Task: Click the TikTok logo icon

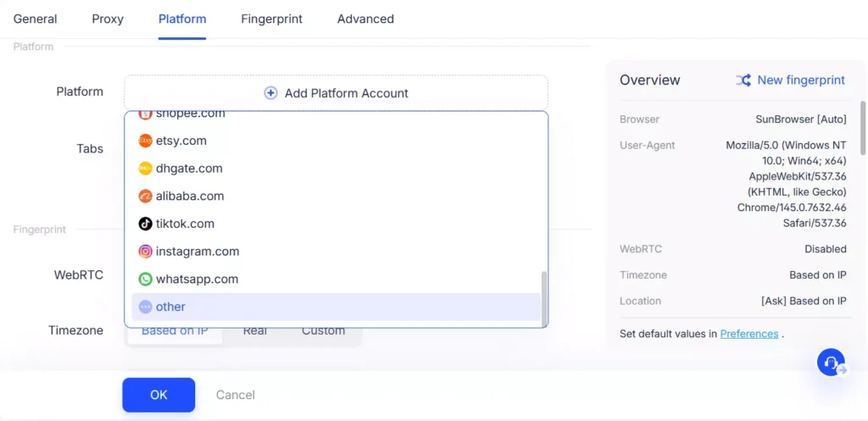Action: pyautogui.click(x=146, y=224)
